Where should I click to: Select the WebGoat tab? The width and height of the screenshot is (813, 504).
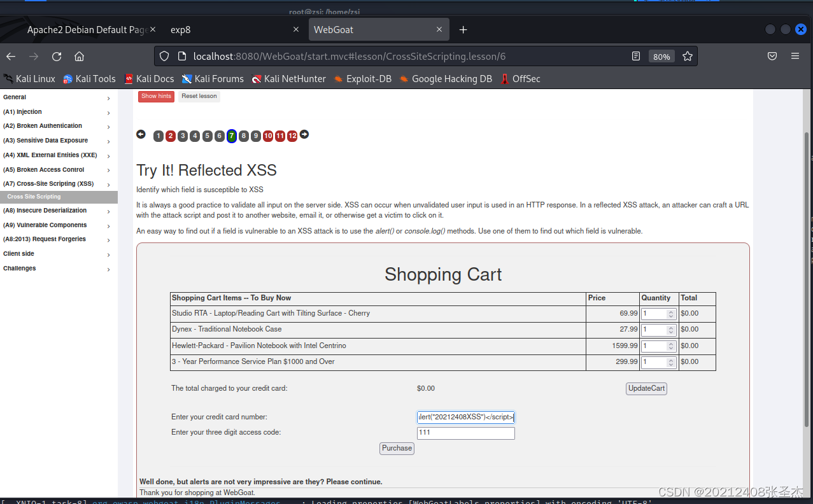coord(379,30)
